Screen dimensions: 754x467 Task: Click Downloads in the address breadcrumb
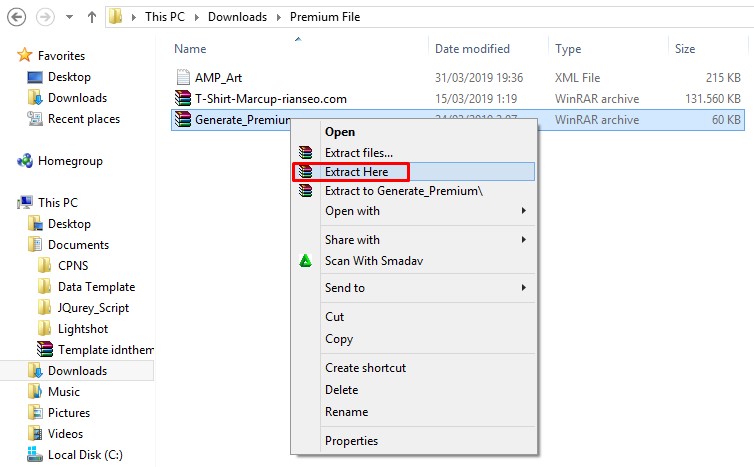[x=237, y=17]
